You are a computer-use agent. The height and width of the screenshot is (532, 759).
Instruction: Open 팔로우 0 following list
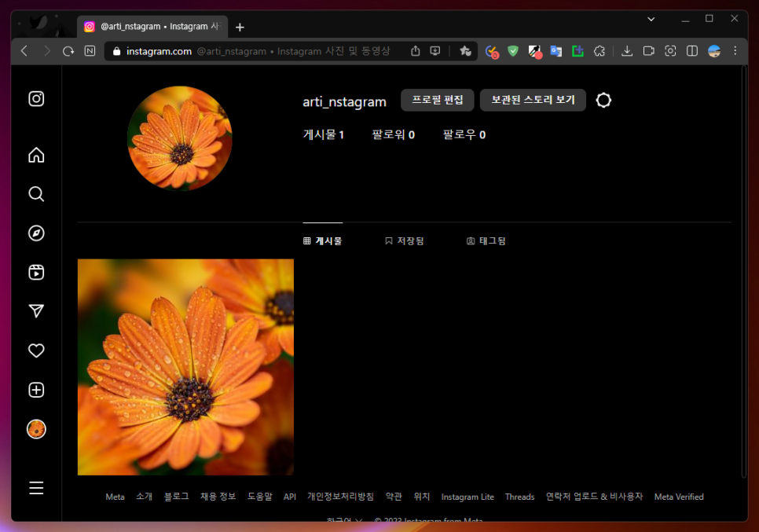464,134
